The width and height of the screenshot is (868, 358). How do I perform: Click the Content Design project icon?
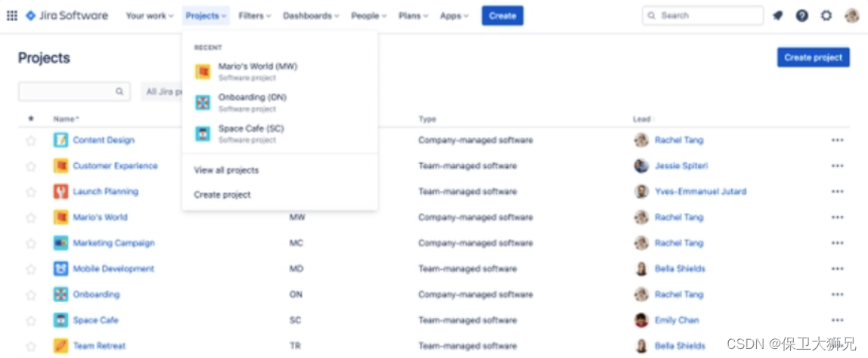click(x=61, y=140)
